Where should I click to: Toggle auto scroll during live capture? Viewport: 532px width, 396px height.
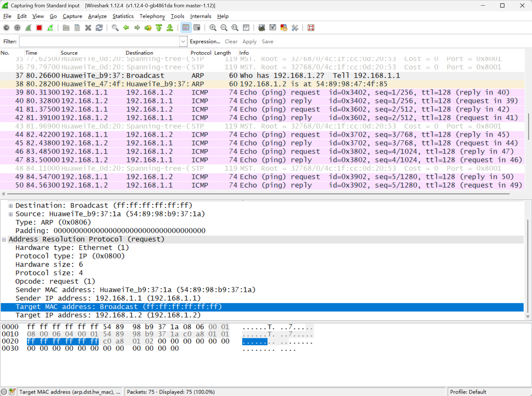(x=197, y=28)
